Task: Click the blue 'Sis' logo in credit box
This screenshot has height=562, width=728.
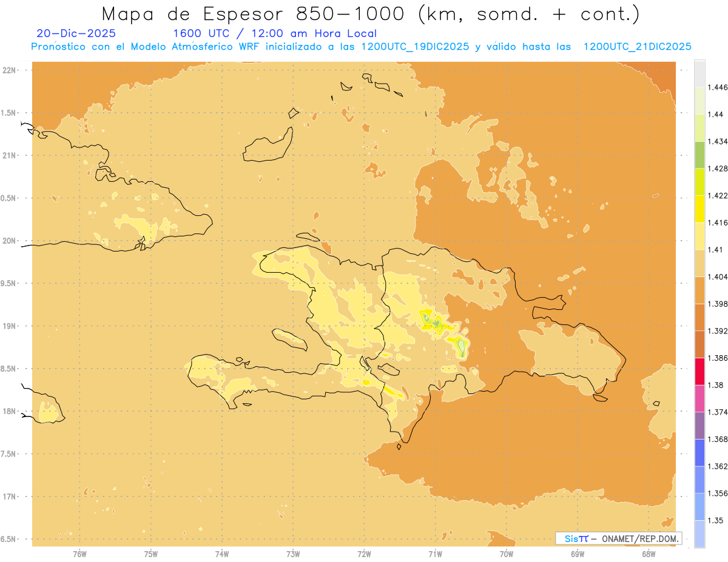Action: point(571,538)
